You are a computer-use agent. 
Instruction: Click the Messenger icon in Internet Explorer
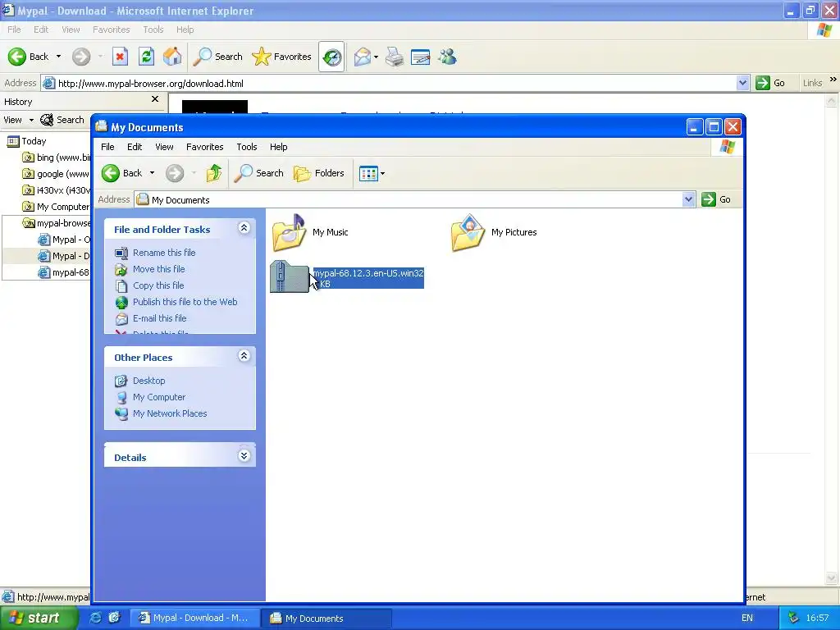pos(447,57)
